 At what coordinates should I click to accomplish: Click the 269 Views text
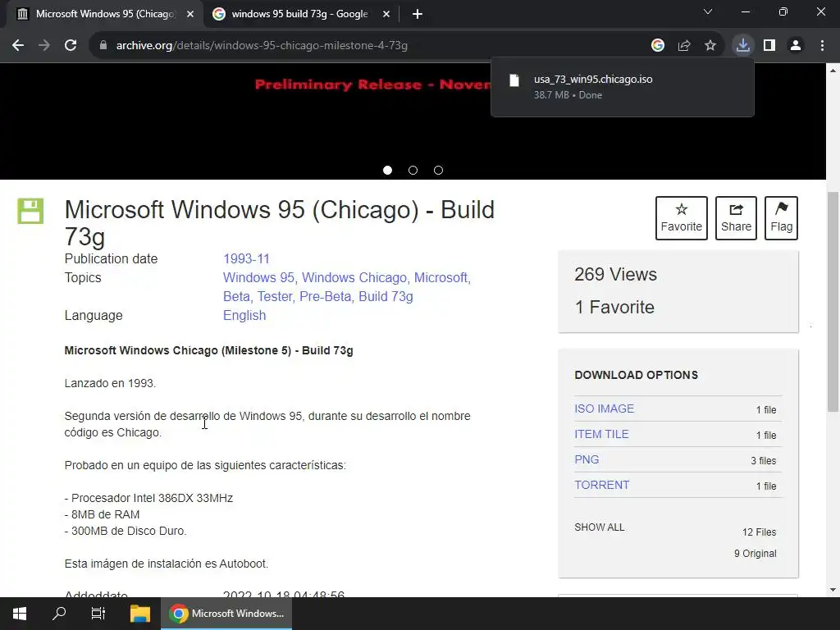click(x=615, y=274)
